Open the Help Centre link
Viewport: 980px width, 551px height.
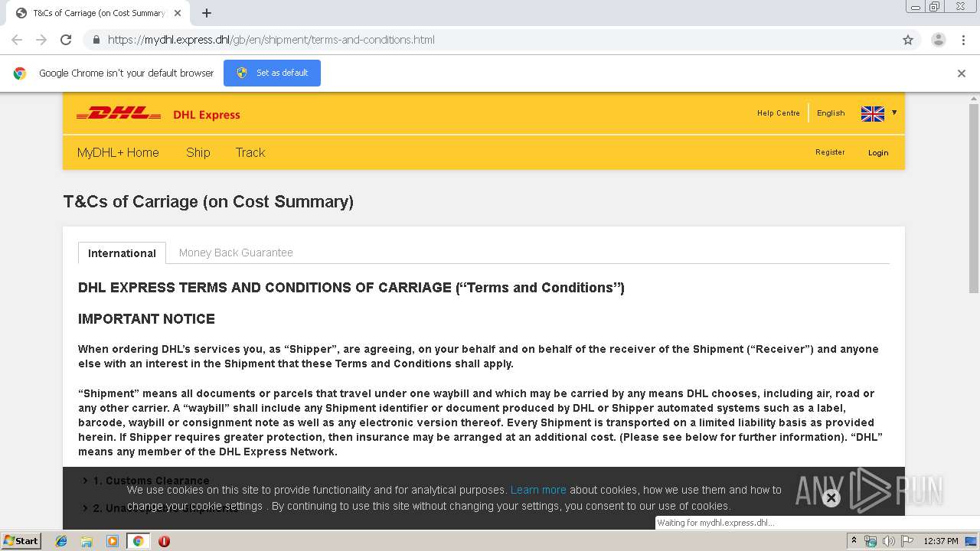778,113
